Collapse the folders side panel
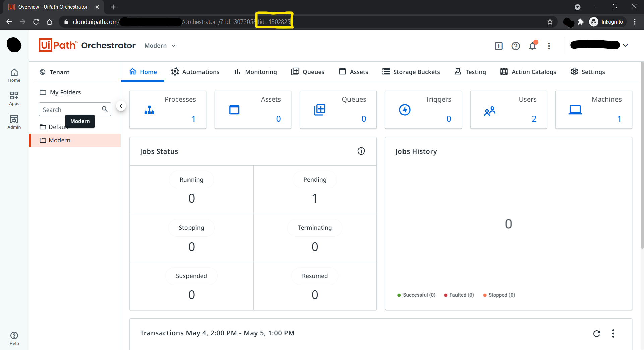The width and height of the screenshot is (644, 350). (x=121, y=106)
